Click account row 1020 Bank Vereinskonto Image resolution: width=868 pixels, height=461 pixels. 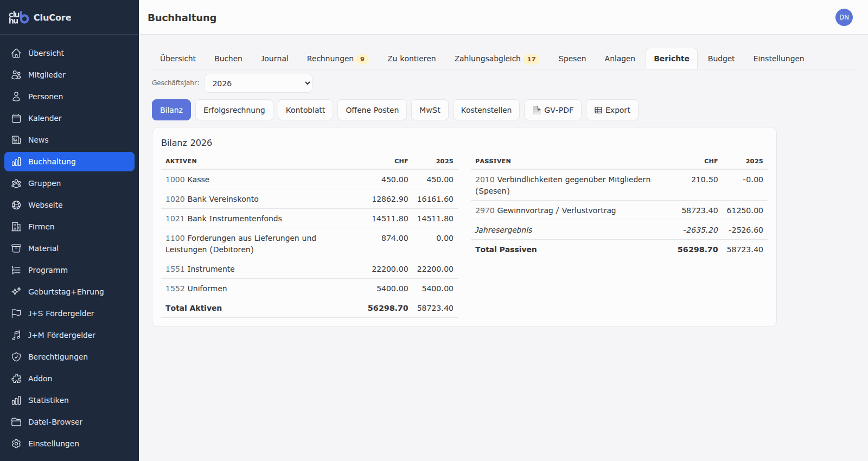(309, 199)
